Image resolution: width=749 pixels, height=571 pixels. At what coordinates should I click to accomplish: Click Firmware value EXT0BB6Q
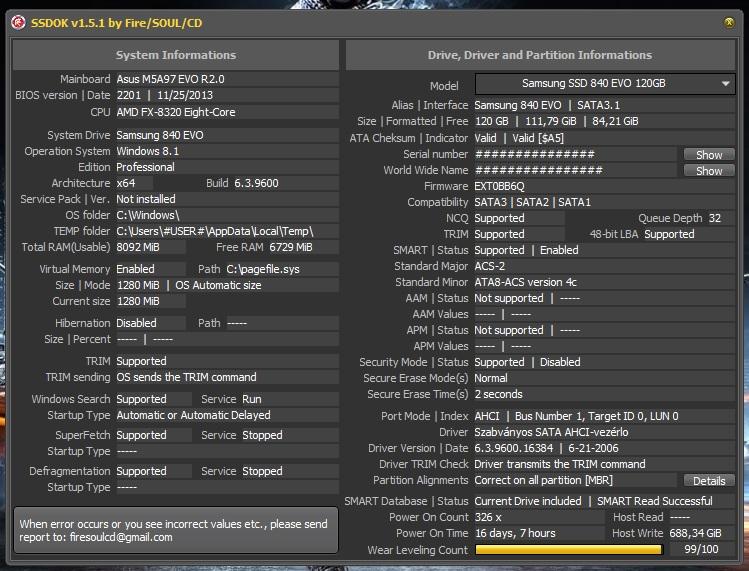[499, 186]
